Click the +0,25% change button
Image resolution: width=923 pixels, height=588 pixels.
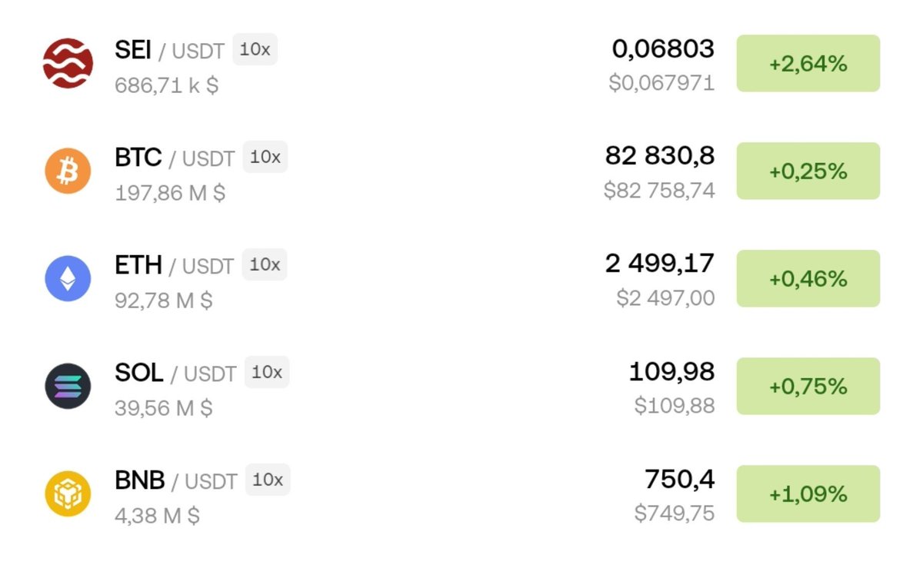(x=808, y=171)
